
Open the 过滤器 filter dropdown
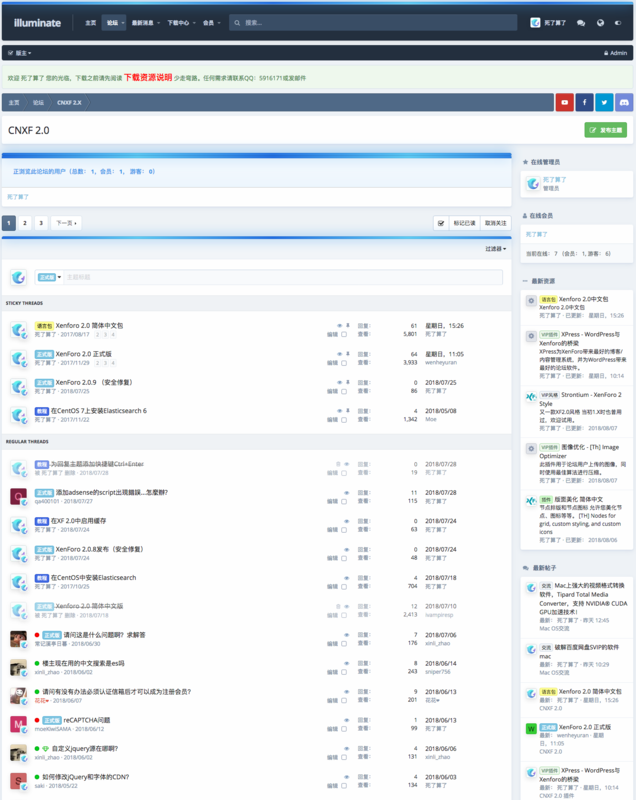tap(495, 249)
